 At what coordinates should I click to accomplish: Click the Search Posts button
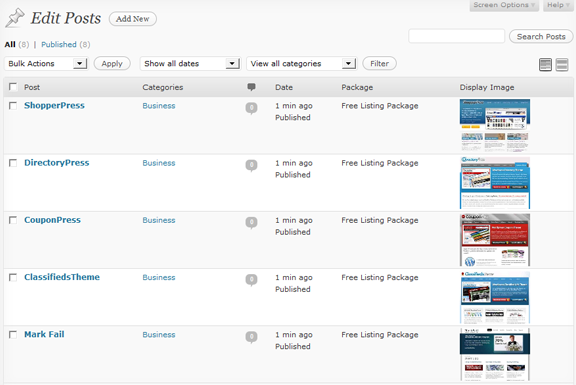pos(541,36)
